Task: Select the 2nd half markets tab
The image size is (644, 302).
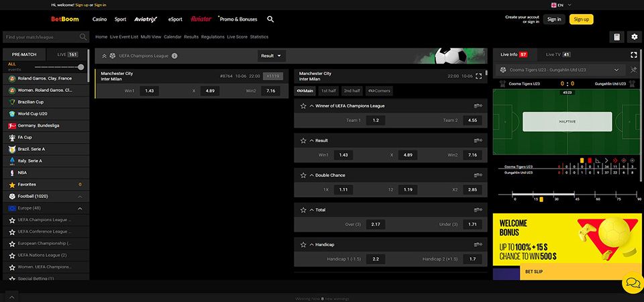Action: coord(352,91)
